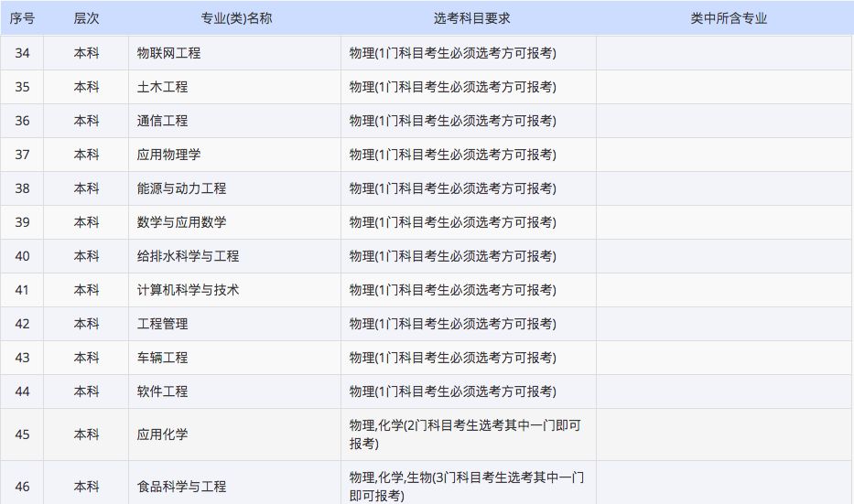This screenshot has height=504, width=854.
Task: Click the 层次 column header
Action: [x=86, y=18]
